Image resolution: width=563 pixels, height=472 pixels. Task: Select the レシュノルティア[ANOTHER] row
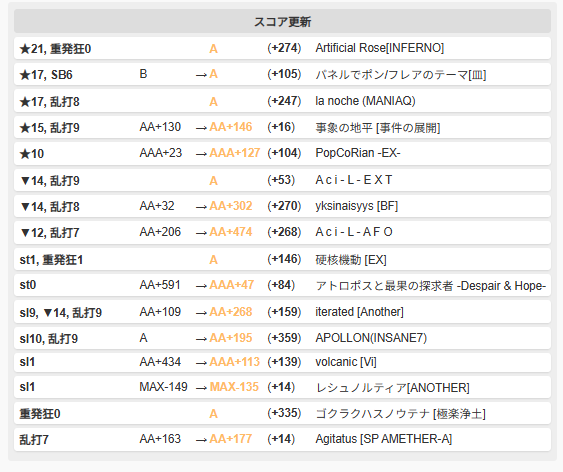coord(282,387)
